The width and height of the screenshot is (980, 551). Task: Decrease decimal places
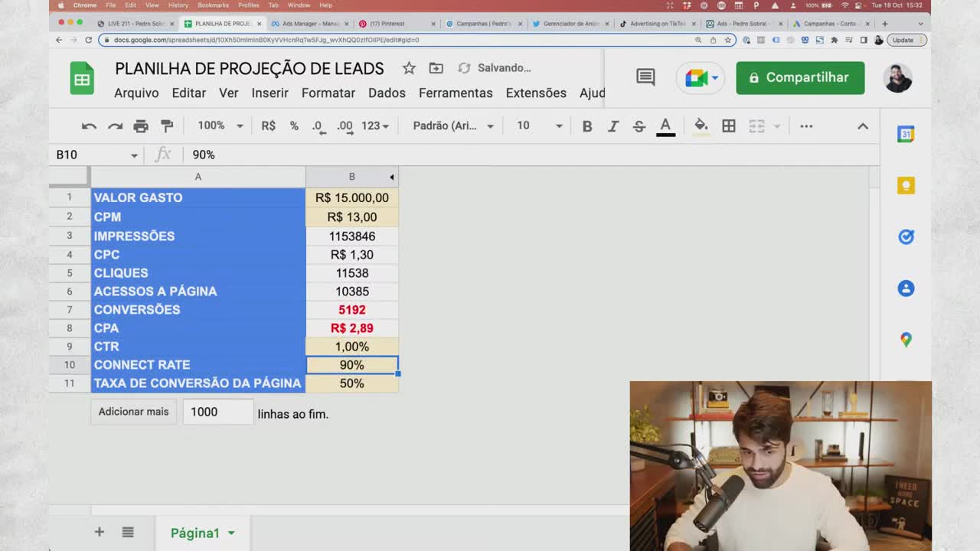click(x=318, y=126)
